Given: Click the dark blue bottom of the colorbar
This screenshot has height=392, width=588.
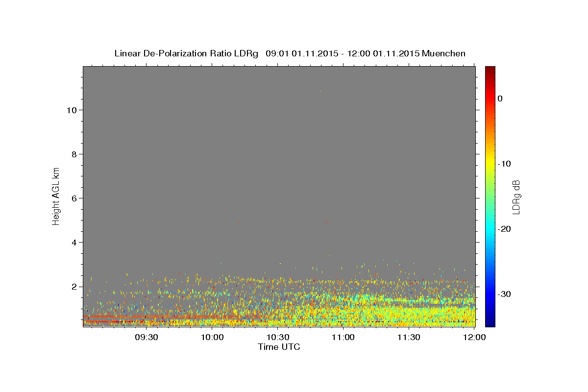Looking at the screenshot, I should click(490, 322).
